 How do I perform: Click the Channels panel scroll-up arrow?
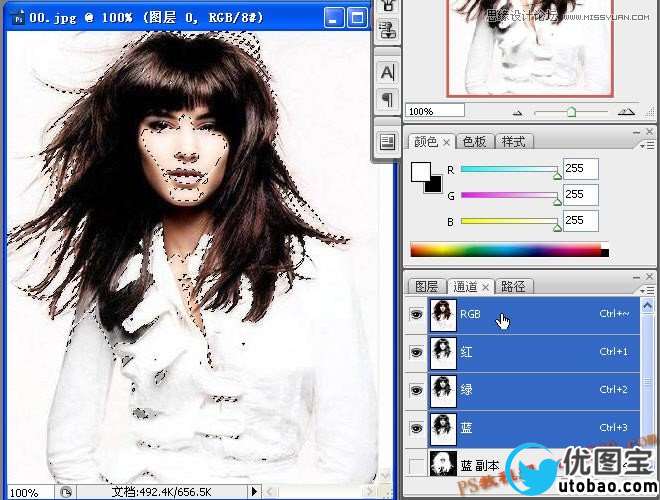[647, 306]
